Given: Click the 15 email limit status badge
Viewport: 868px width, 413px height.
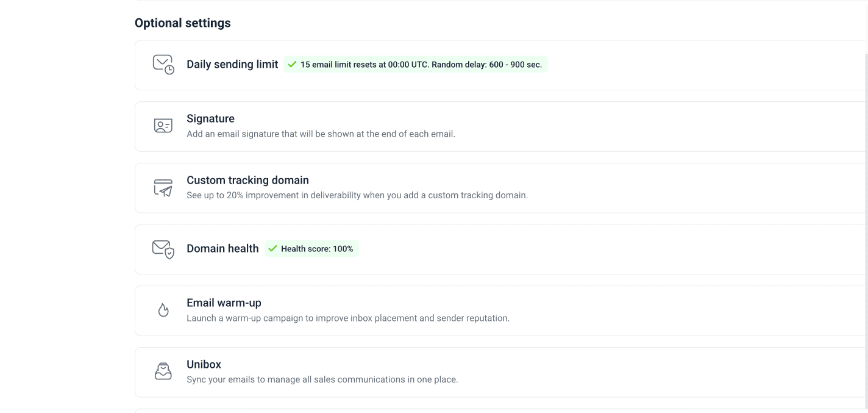Looking at the screenshot, I should [x=421, y=65].
